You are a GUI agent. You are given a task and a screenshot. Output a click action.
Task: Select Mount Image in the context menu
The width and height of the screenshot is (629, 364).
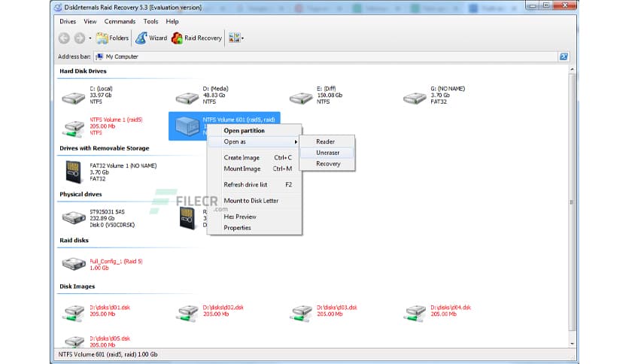254,168
